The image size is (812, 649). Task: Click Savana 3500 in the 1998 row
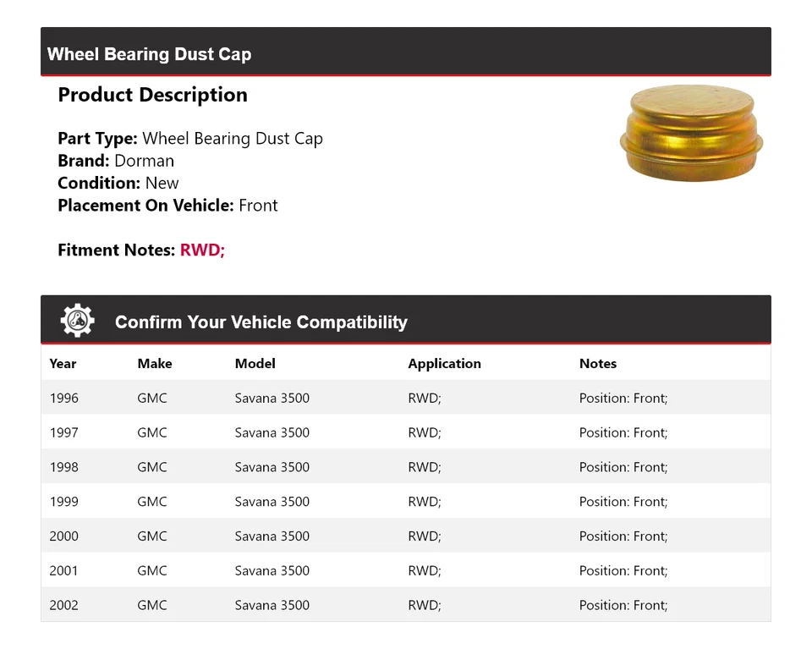click(x=272, y=467)
